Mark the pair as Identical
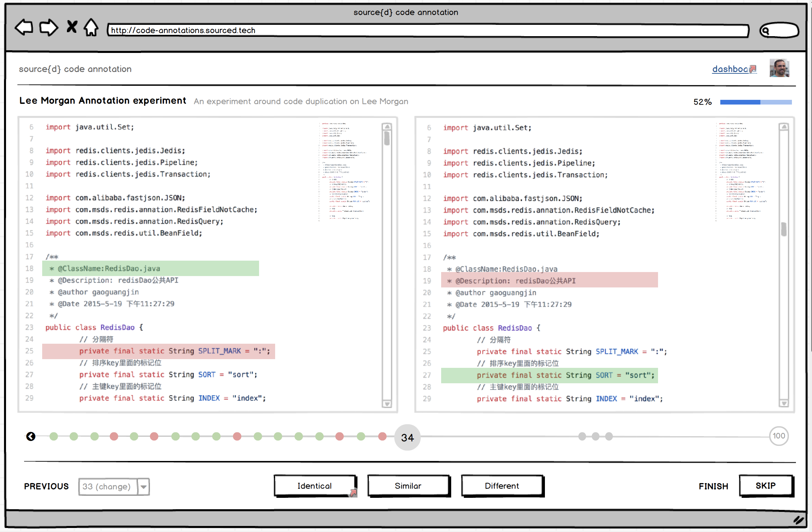 315,485
